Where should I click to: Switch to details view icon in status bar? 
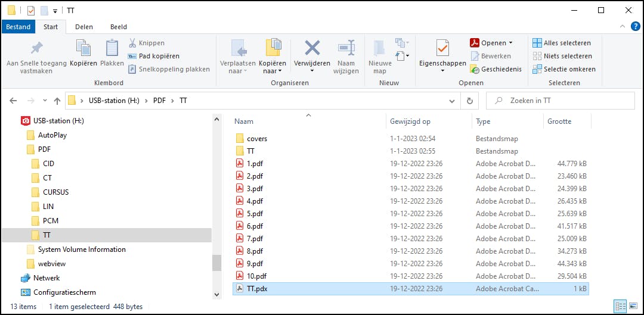point(621,306)
